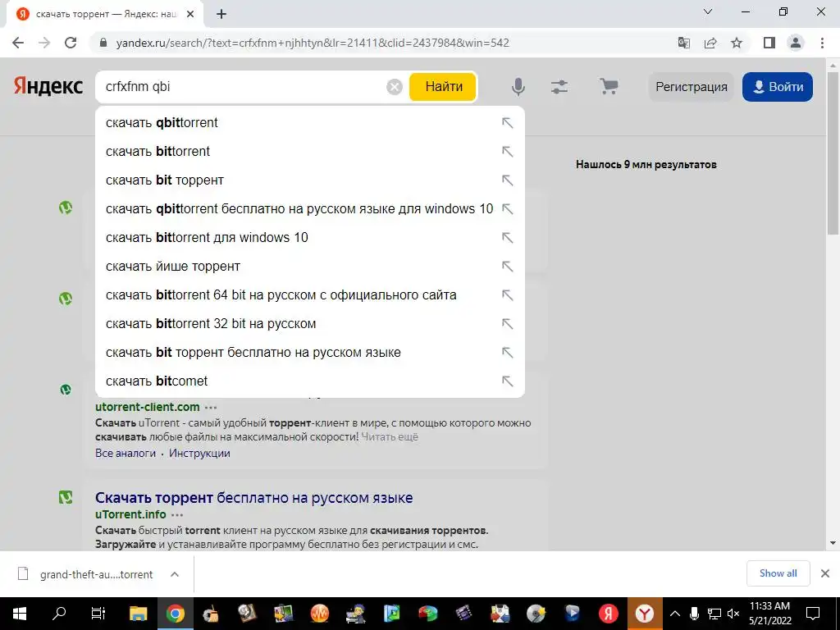840x630 pixels.
Task: Click the arrow icon next to 'скачать qbittorrent'
Action: pos(507,123)
